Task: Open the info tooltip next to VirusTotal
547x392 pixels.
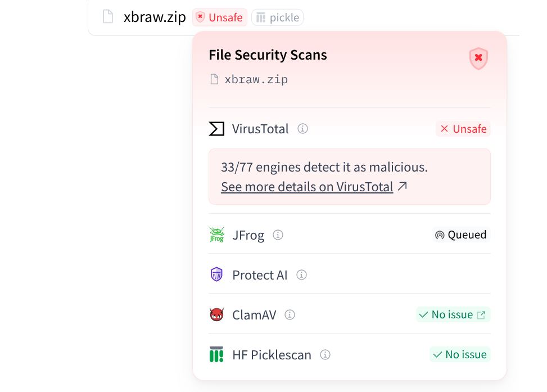Action: tap(302, 129)
